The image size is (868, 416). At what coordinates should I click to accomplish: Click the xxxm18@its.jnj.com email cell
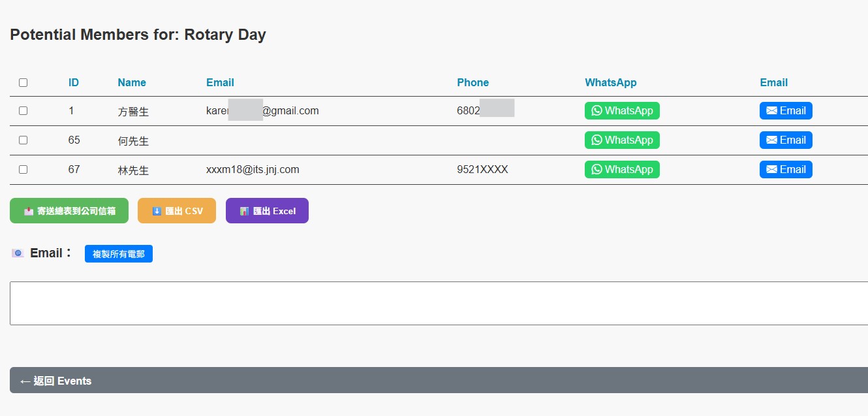pos(253,170)
